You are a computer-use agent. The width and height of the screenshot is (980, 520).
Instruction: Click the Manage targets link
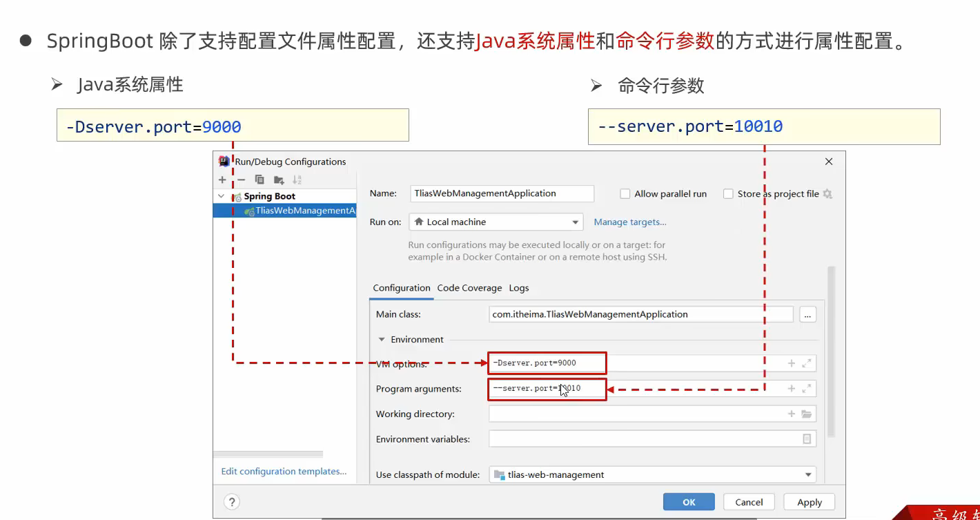coord(630,222)
